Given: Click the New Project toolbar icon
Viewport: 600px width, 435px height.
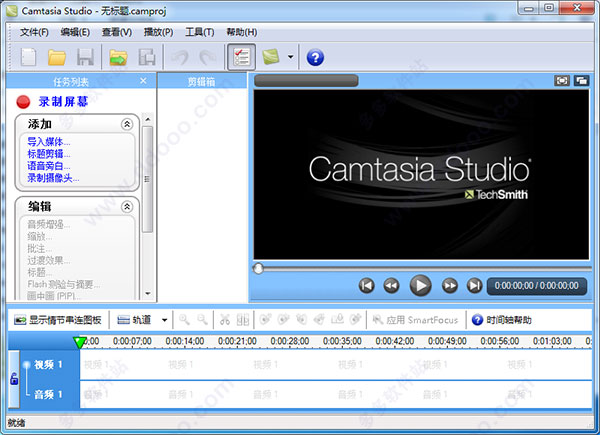Looking at the screenshot, I should [28, 57].
